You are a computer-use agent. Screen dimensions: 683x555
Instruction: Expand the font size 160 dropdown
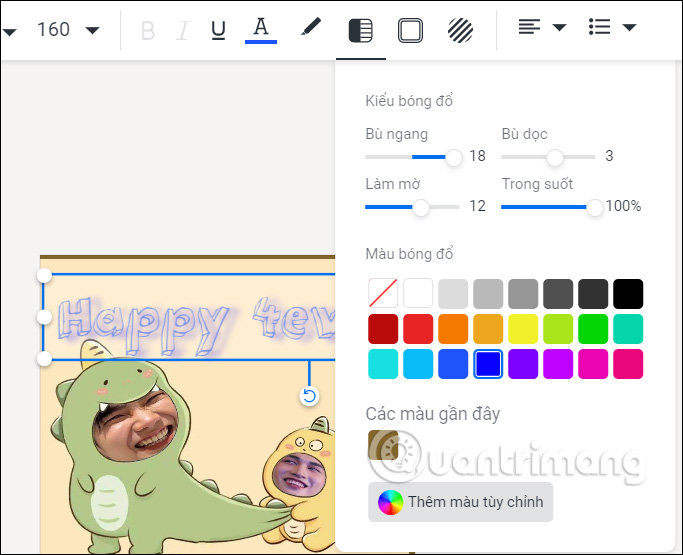92,30
